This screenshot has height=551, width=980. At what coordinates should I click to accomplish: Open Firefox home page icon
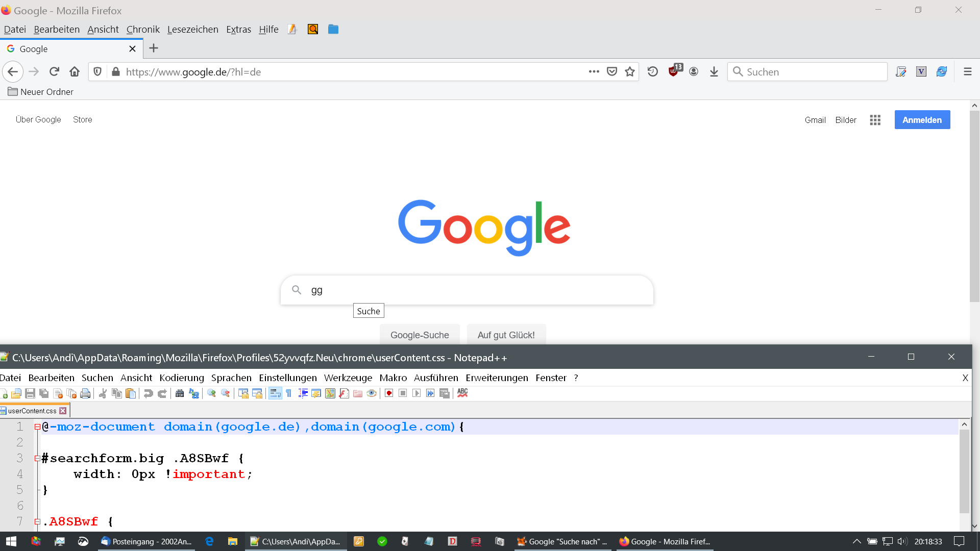tap(75, 72)
